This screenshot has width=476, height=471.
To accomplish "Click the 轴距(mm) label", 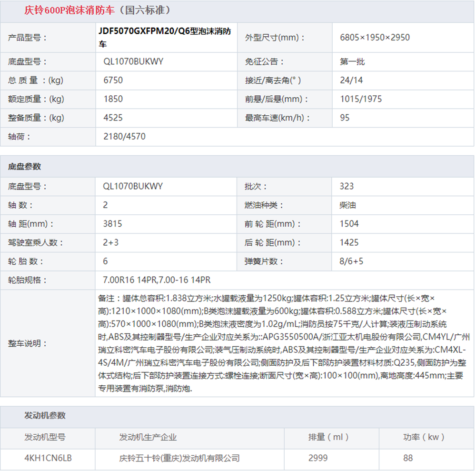I will (x=30, y=224).
